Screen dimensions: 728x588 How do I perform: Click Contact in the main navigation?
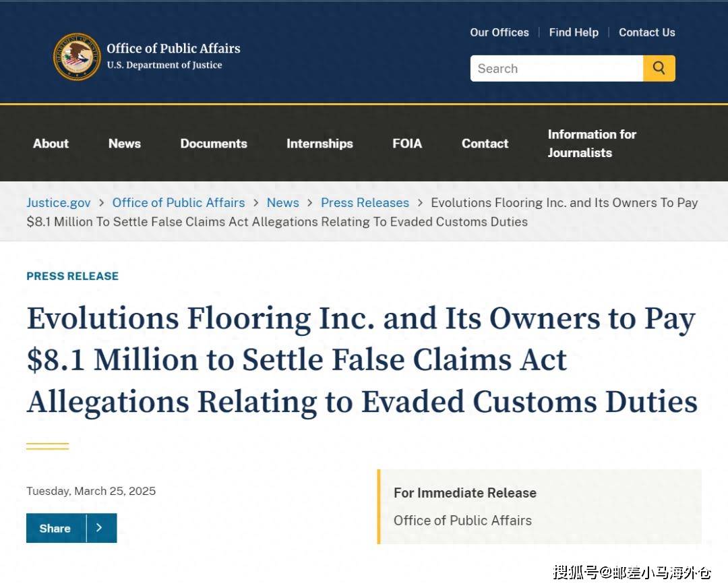click(485, 144)
